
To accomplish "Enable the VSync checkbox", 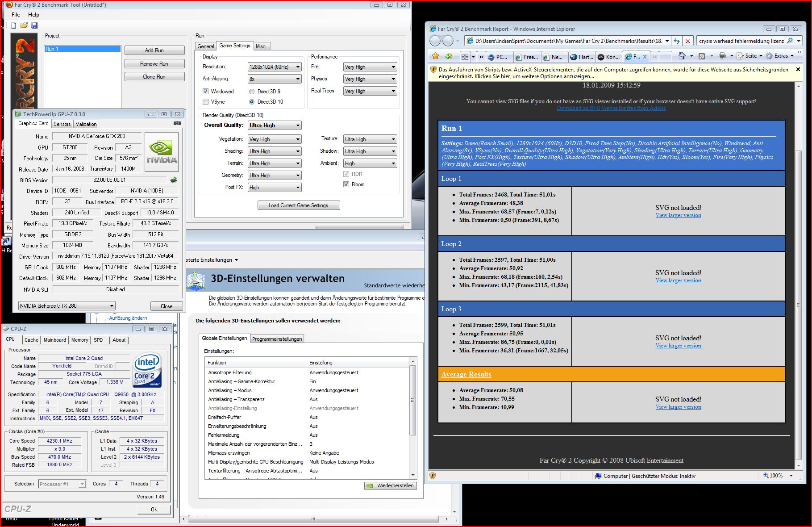I will pos(206,102).
